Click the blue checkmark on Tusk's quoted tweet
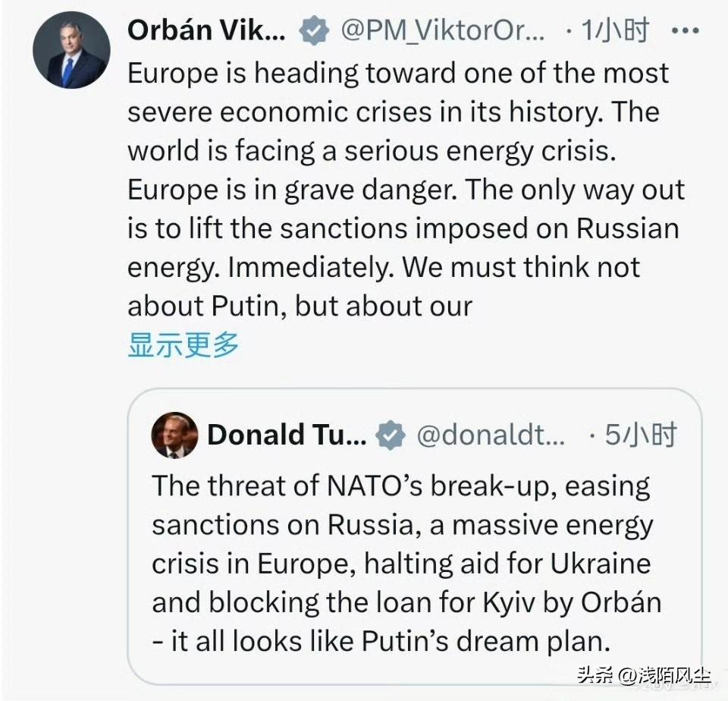Screen dimensions: 728x701 pyautogui.click(x=390, y=435)
